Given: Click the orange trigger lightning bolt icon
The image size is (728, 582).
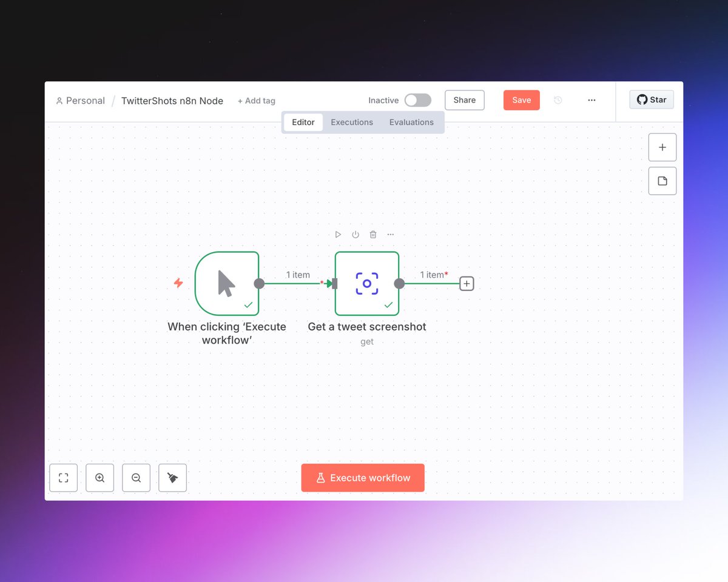Looking at the screenshot, I should tap(178, 283).
